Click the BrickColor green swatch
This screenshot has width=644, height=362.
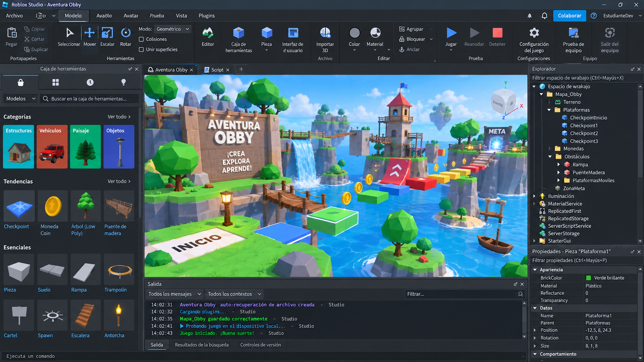(588, 278)
